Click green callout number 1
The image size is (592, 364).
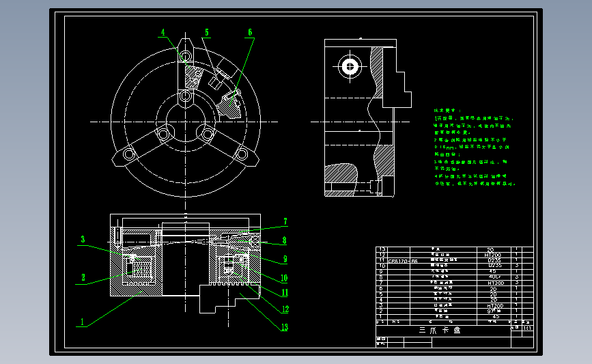pos(83,322)
